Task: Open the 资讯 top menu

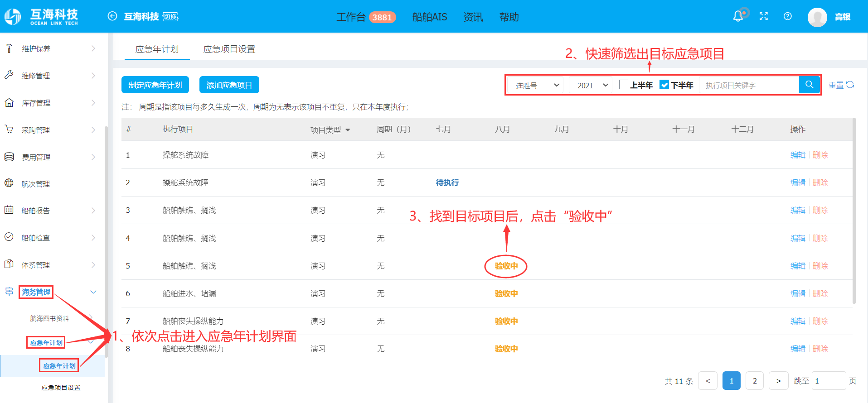Action: (x=473, y=17)
